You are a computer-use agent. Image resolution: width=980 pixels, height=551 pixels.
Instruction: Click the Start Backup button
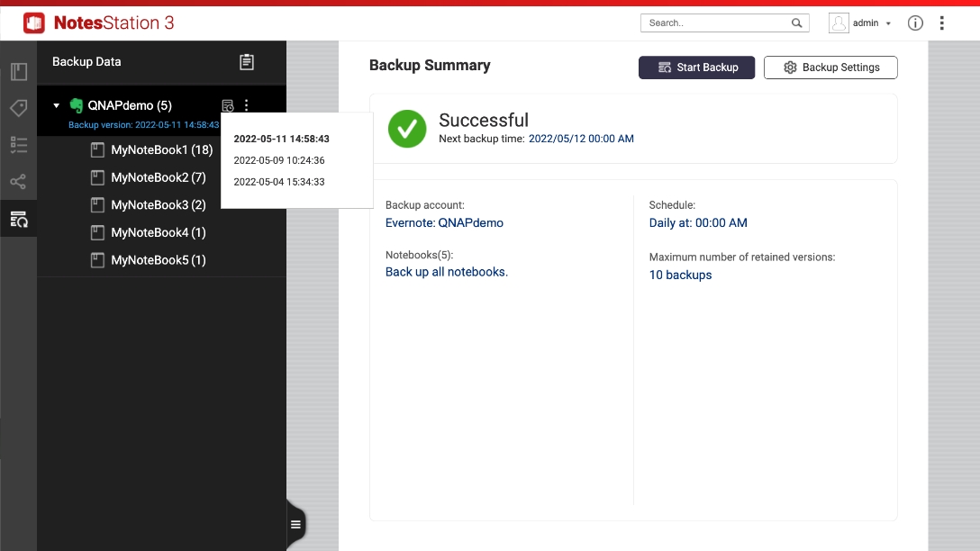click(x=696, y=68)
